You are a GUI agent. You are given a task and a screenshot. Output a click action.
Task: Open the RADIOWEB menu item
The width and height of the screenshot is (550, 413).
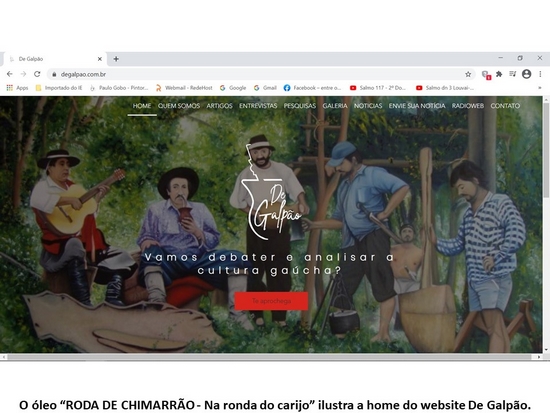(x=468, y=106)
